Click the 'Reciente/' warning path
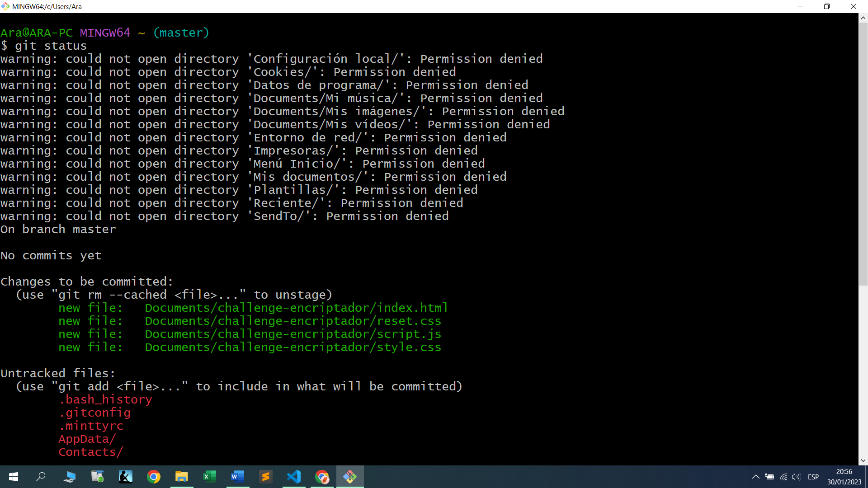The height and width of the screenshot is (488, 868). 286,203
